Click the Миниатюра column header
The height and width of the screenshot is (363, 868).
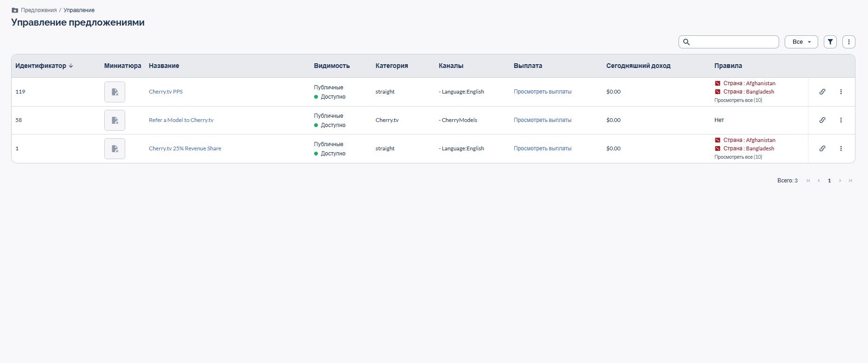point(123,66)
